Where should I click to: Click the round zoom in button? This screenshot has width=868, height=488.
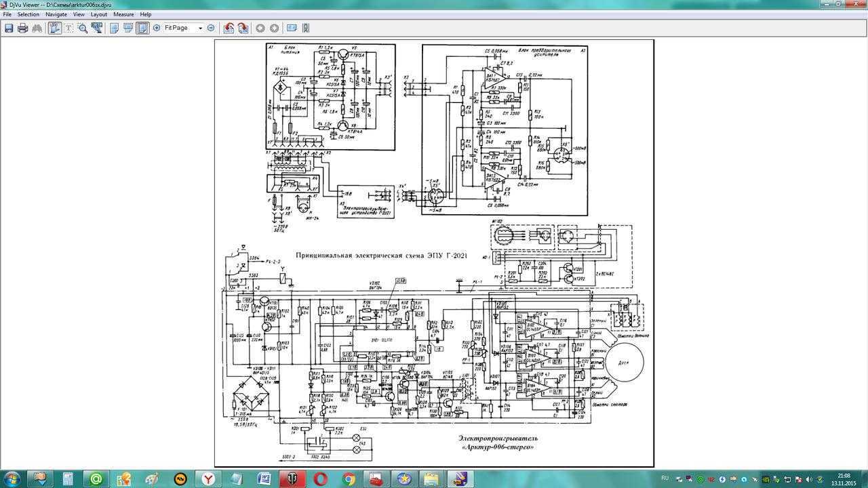tap(157, 28)
